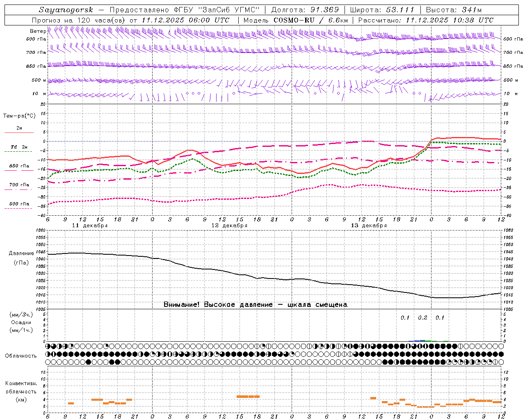Click the 'Осадки' precipitation label
This screenshot has height=420, width=525.
click(21, 322)
